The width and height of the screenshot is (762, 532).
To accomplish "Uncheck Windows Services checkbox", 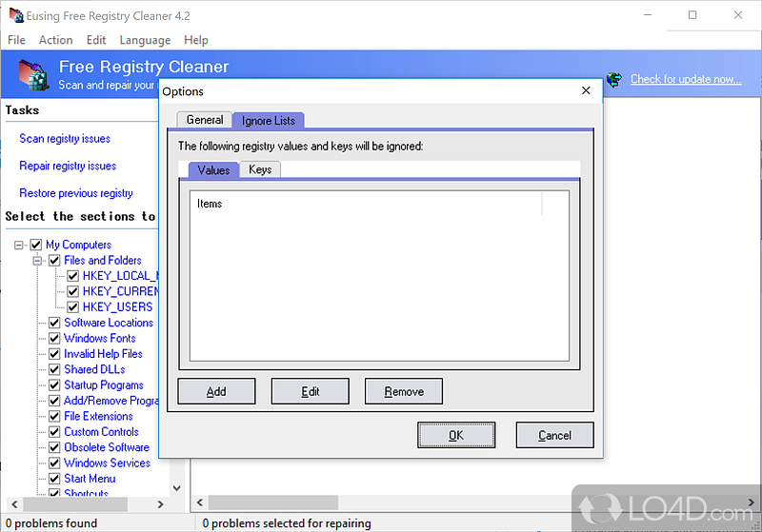I will (x=54, y=463).
